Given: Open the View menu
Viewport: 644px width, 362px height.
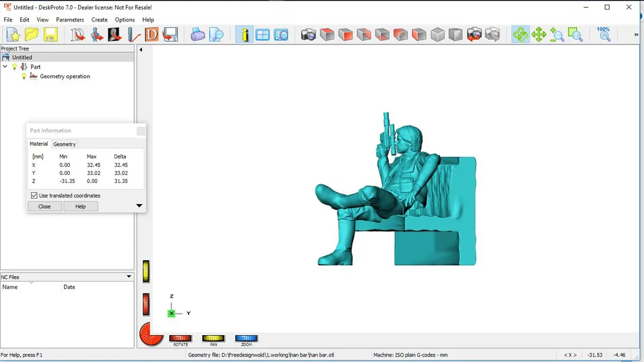Looking at the screenshot, I should [x=42, y=20].
